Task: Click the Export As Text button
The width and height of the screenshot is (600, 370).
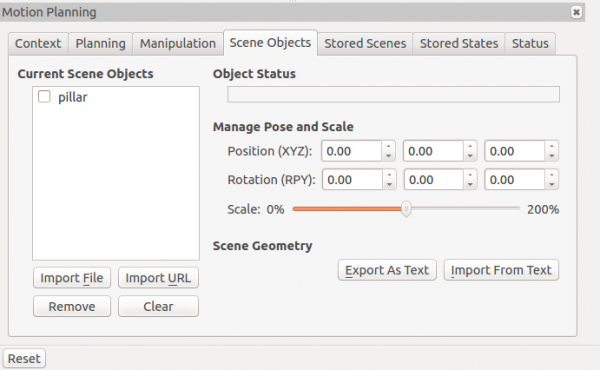Action: [387, 270]
